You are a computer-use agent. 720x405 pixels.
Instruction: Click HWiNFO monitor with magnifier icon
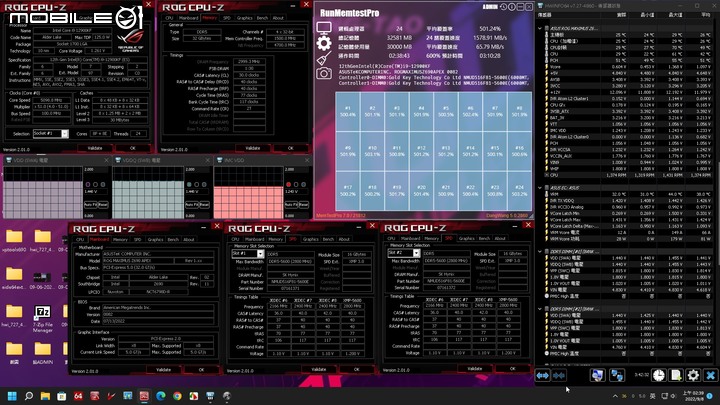[x=597, y=375]
